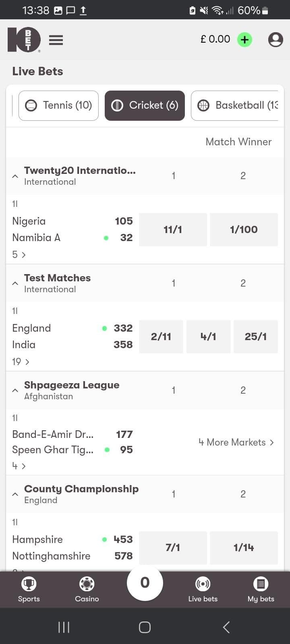Select England odds 2/11

(161, 336)
